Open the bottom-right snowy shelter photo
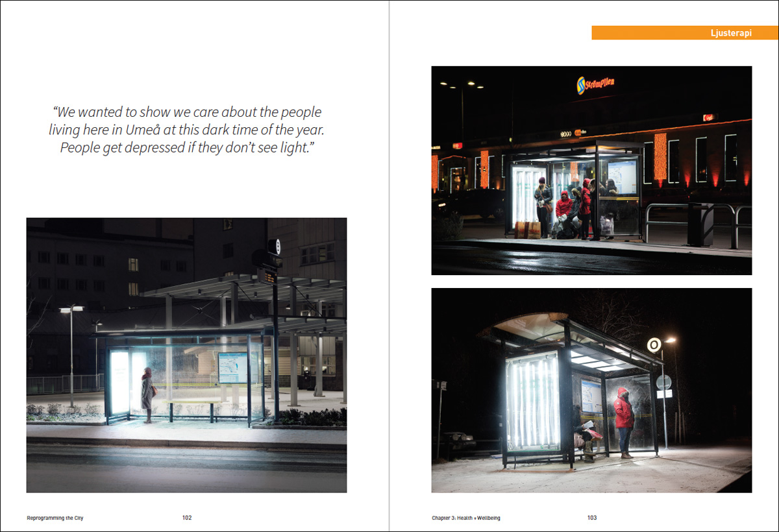This screenshot has width=779, height=532. [x=591, y=389]
